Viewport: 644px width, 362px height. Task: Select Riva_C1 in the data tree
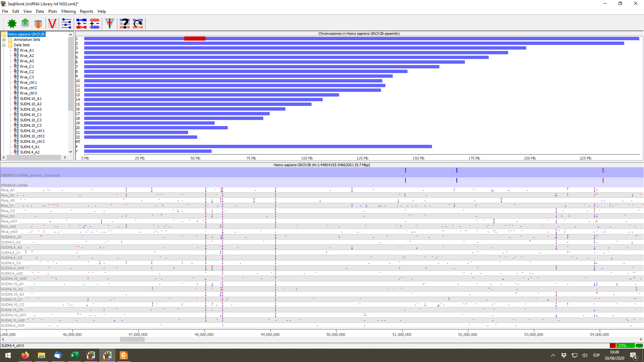27,66
